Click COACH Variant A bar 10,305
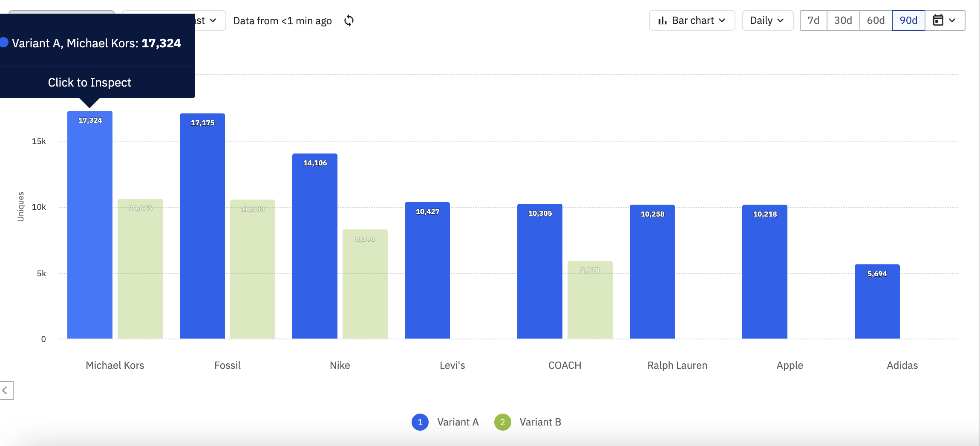The width and height of the screenshot is (980, 446). coord(540,271)
